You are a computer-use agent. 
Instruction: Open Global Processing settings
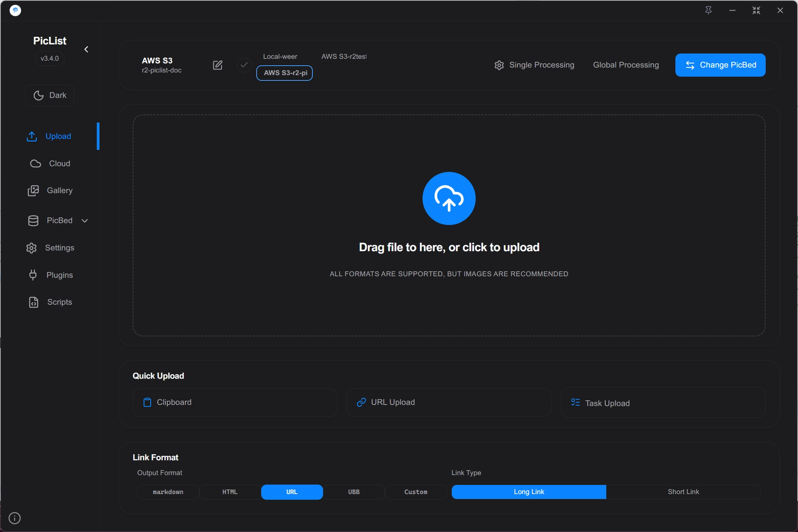(626, 65)
